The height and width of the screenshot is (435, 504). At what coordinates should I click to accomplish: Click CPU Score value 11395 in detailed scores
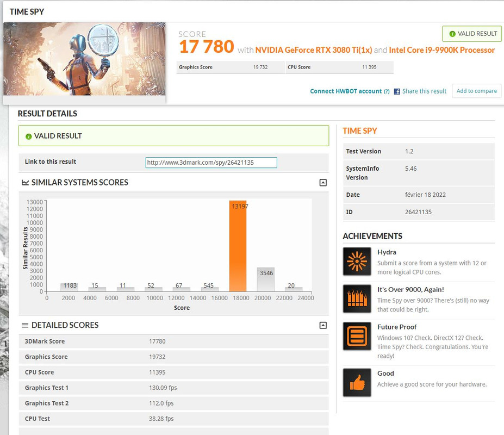click(x=157, y=372)
